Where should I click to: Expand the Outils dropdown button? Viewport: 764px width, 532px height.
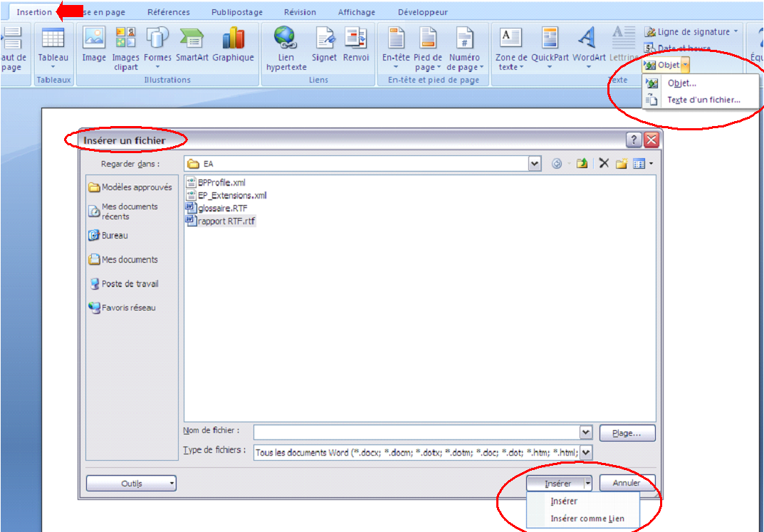click(x=131, y=484)
